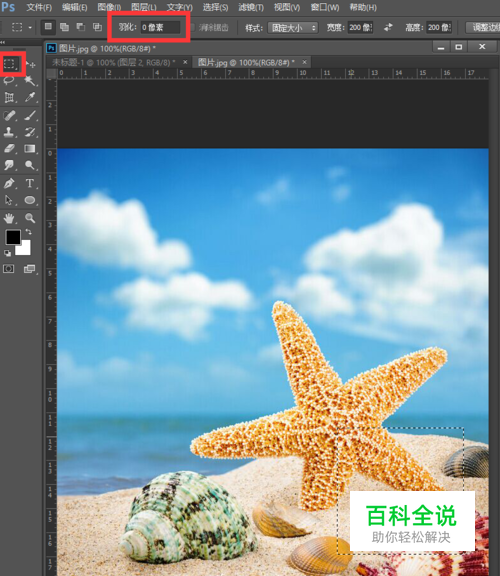Select the Rectangular Marquee tool
Viewport: 500px width, 576px height.
point(10,64)
